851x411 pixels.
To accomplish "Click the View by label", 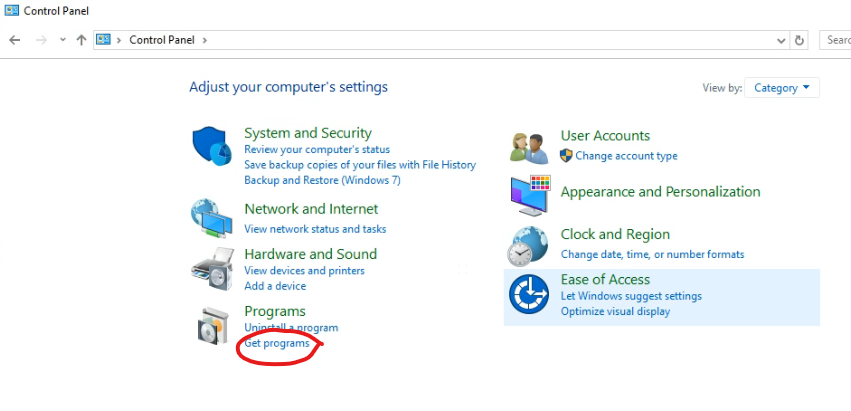I will [722, 88].
